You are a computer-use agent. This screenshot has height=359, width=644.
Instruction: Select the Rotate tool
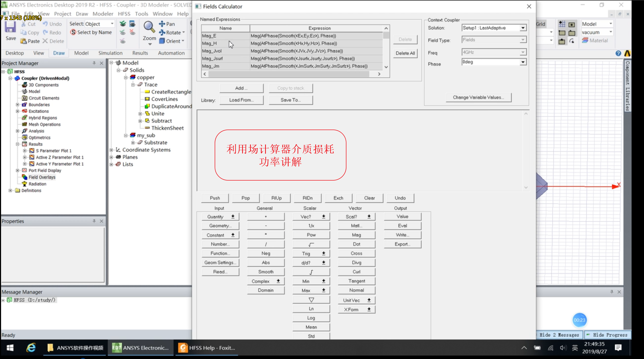point(171,33)
